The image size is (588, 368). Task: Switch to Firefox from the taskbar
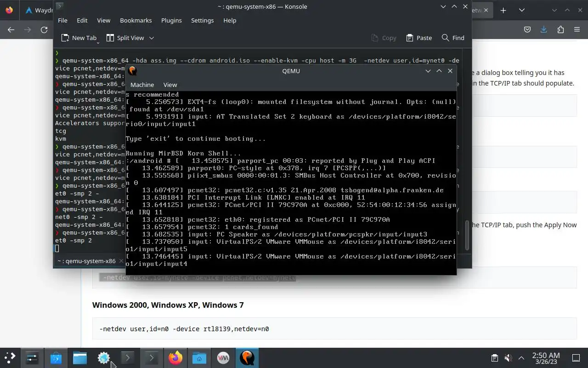[x=175, y=357]
